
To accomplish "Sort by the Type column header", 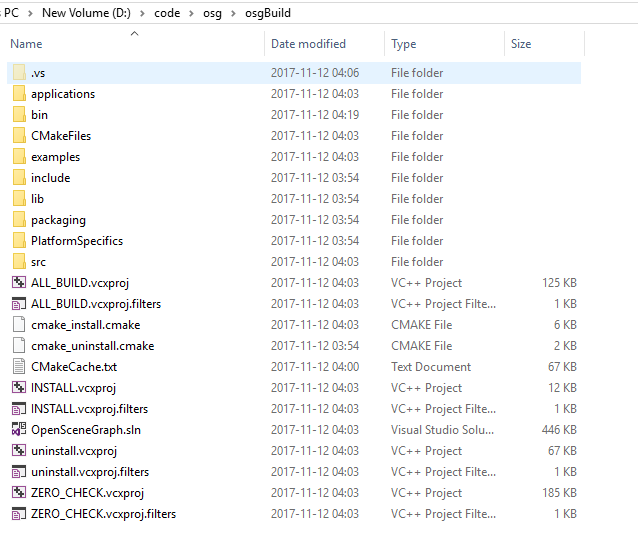I will click(x=404, y=44).
